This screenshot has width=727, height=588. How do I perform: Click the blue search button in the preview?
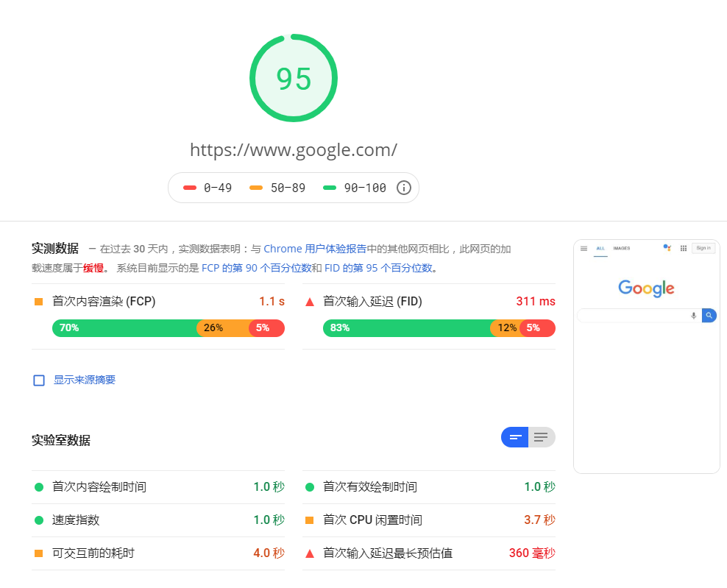click(x=709, y=315)
